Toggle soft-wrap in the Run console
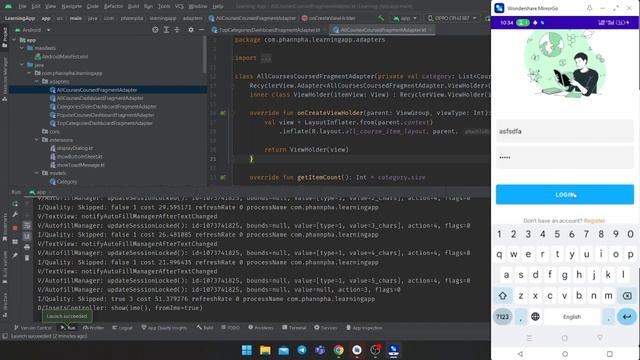Image resolution: width=640 pixels, height=360 pixels. (27, 225)
